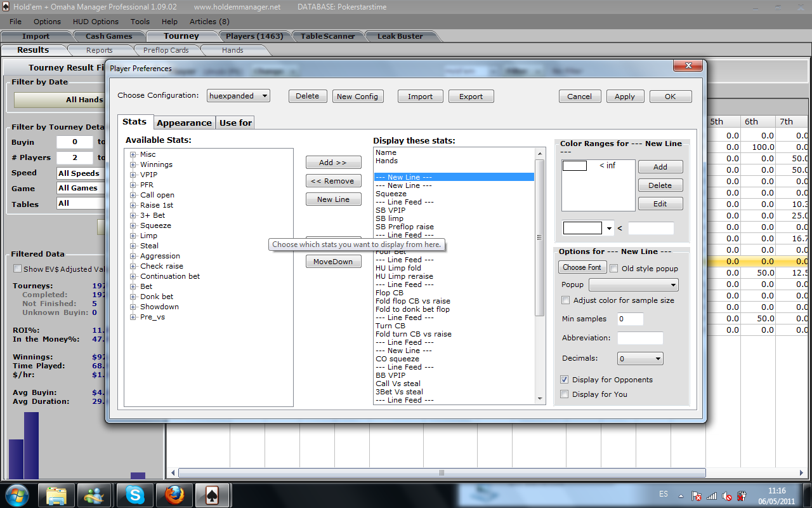Click the New Config button
This screenshot has height=508, width=812.
357,97
